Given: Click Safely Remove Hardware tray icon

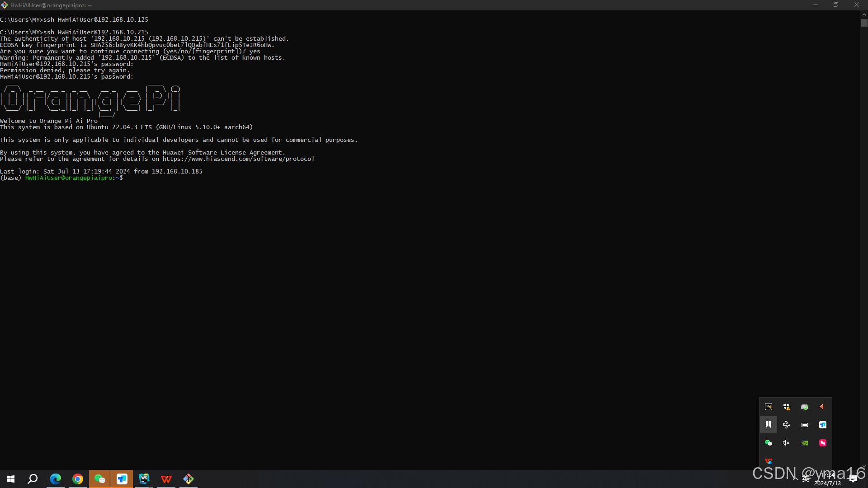Looking at the screenshot, I should tap(805, 407).
